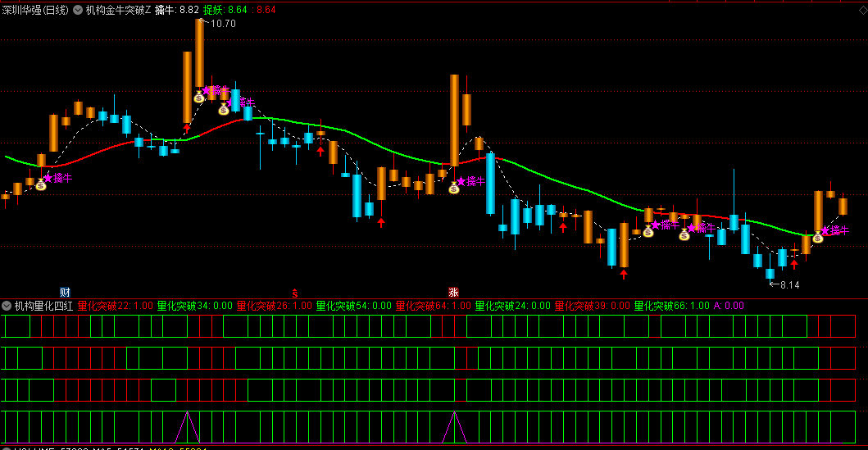Click the green 捉妖: 8.64 value
This screenshot has height=450, width=868.
coord(225,10)
